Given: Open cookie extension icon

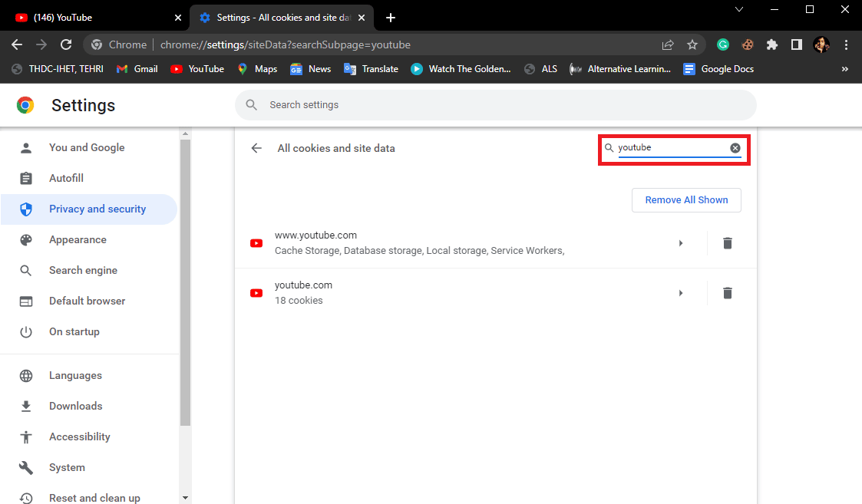Looking at the screenshot, I should [x=748, y=45].
